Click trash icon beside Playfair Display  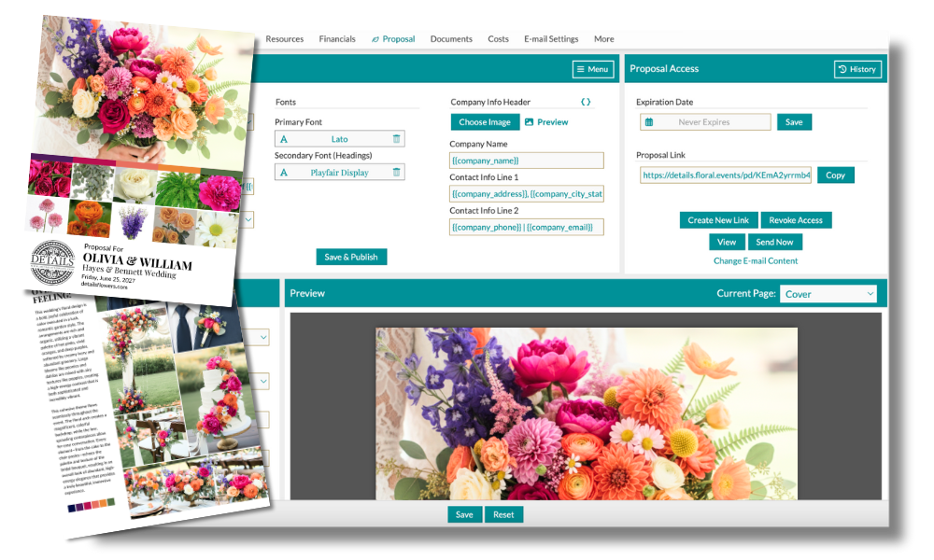[x=396, y=173]
